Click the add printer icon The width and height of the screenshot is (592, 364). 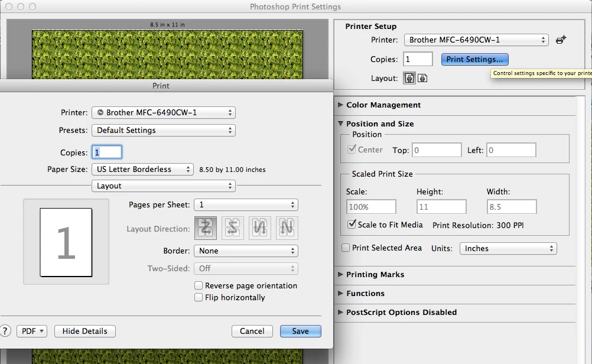(561, 40)
